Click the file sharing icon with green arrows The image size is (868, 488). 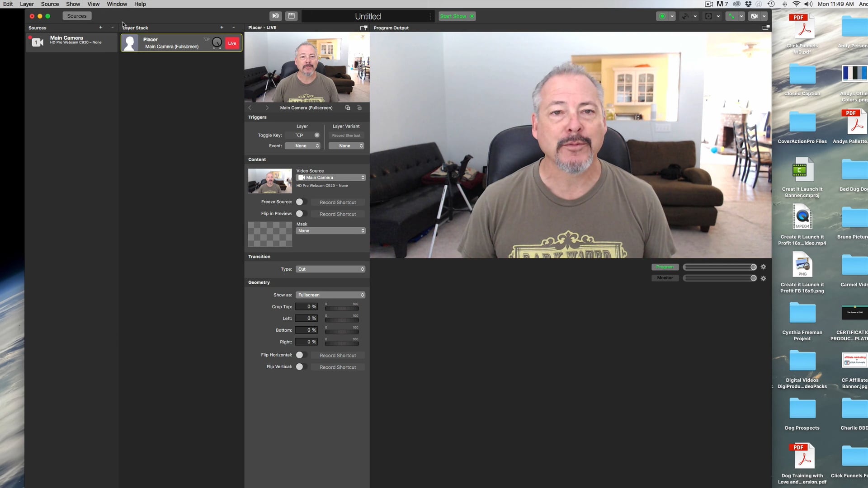(x=733, y=16)
